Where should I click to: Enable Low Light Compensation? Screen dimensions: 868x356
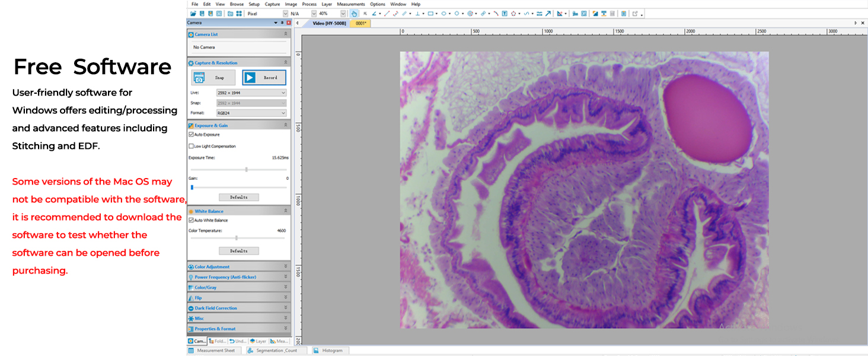click(x=191, y=146)
